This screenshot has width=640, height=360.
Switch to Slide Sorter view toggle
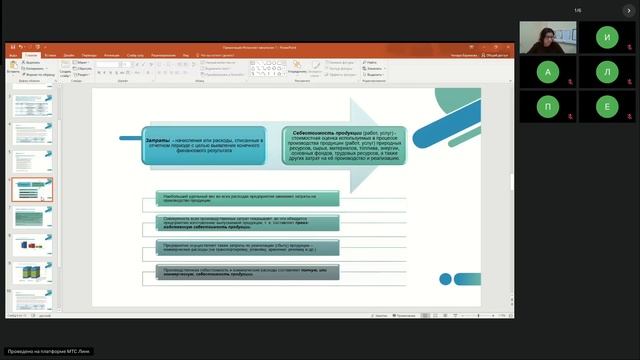coord(435,316)
